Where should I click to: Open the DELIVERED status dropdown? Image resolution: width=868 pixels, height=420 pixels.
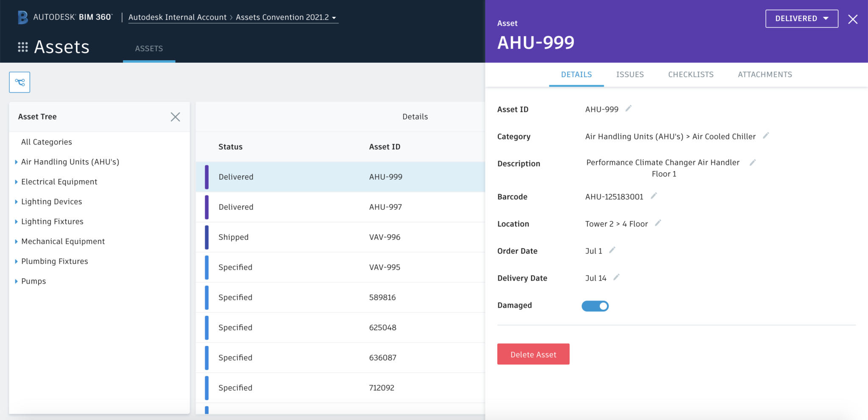(801, 18)
